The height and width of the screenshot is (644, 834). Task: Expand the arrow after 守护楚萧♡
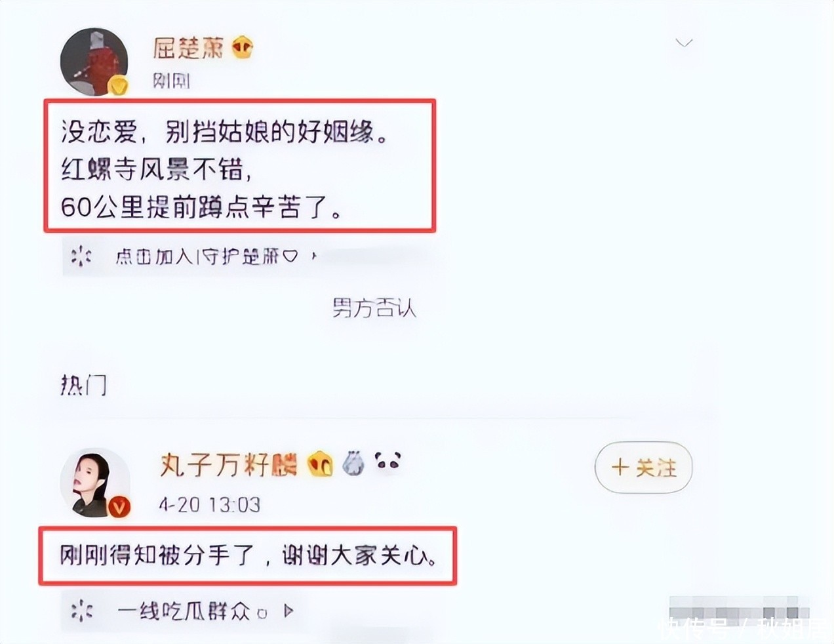[314, 256]
